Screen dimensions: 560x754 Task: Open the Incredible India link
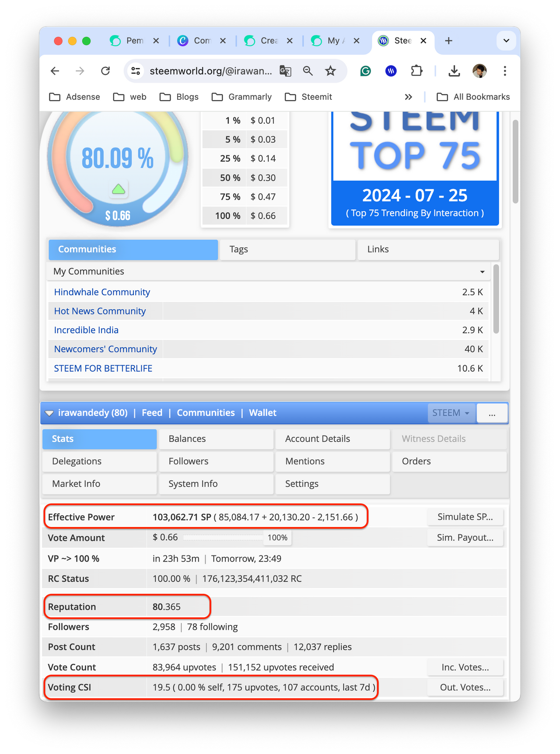pyautogui.click(x=86, y=330)
